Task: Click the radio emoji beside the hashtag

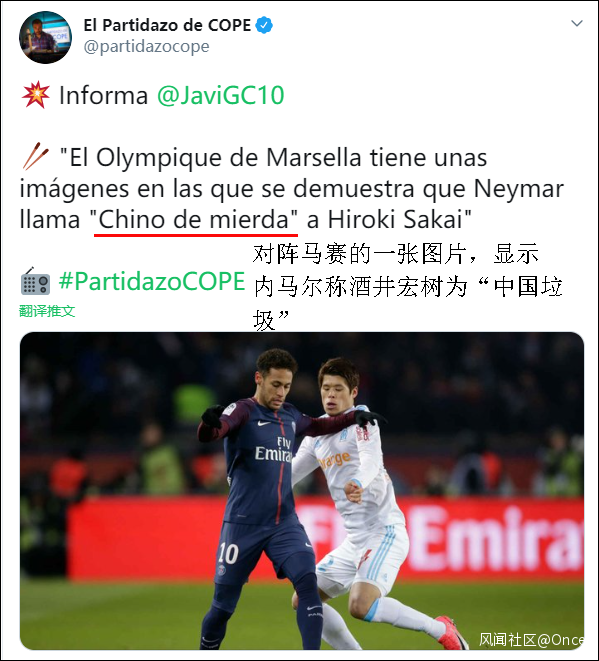Action: point(35,281)
